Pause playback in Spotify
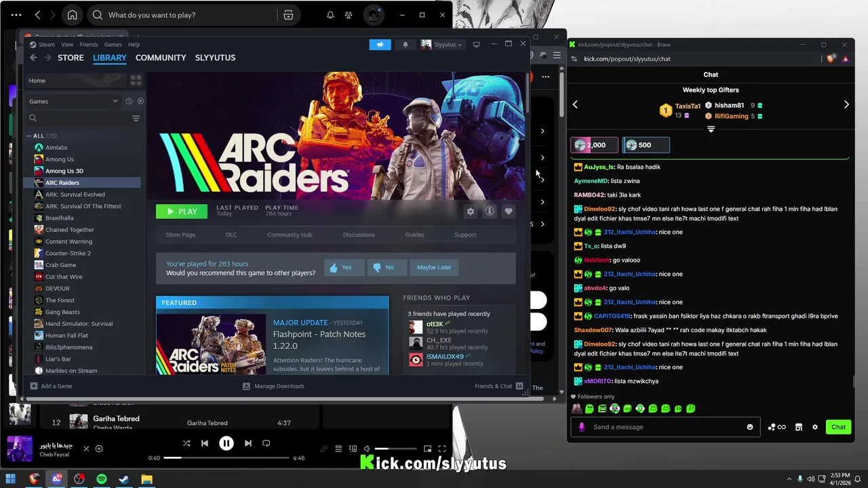The image size is (868, 488). [226, 443]
